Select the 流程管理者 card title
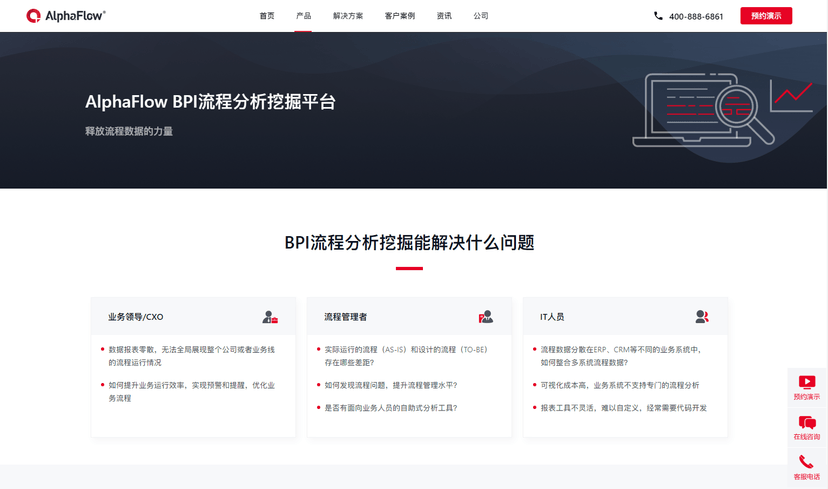Screen dimensions: 828x489 point(345,317)
